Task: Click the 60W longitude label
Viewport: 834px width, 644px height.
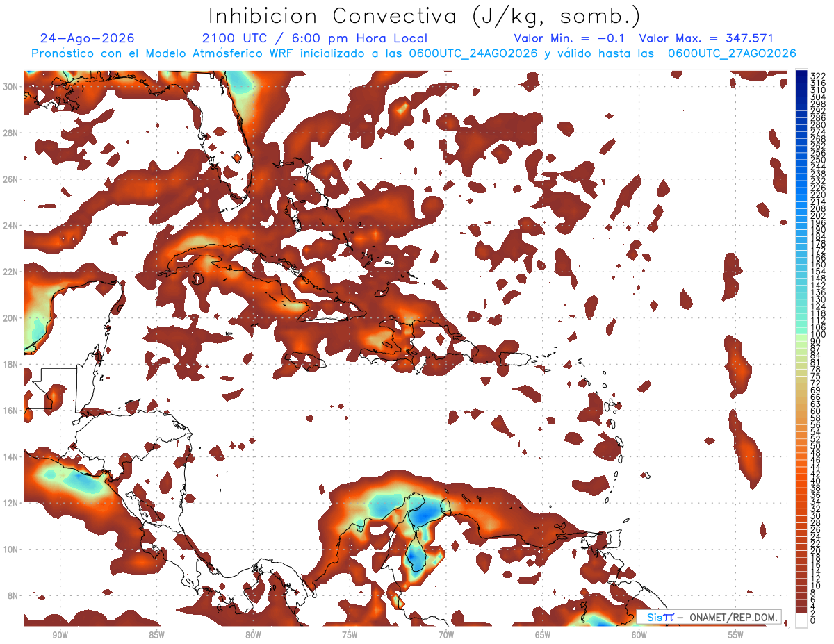Action: 639,635
